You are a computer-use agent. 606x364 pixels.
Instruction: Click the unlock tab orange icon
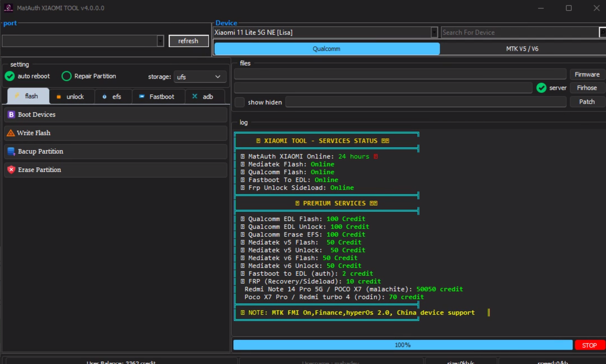59,97
